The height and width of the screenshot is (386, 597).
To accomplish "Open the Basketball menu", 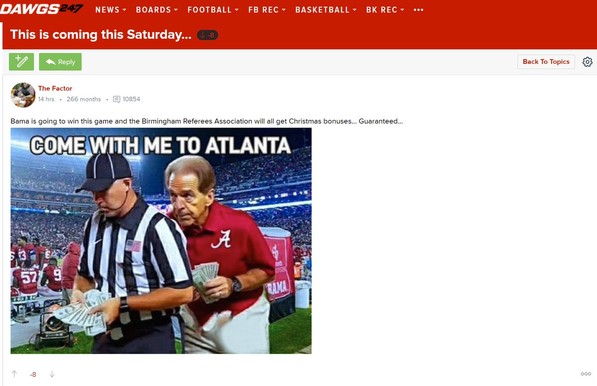I will point(326,10).
